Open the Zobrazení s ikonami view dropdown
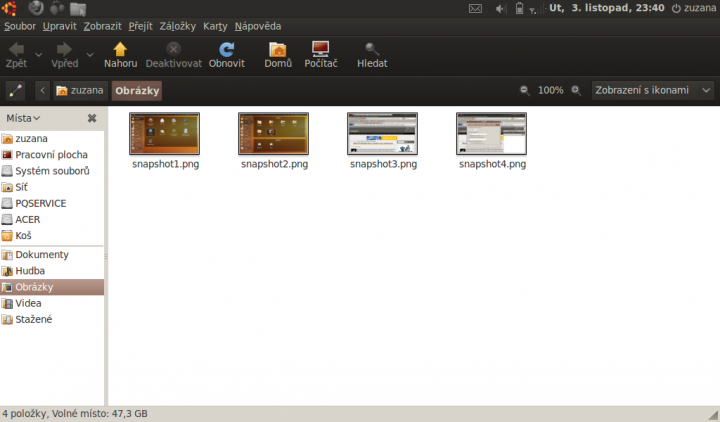The height and width of the screenshot is (422, 720). 653,90
